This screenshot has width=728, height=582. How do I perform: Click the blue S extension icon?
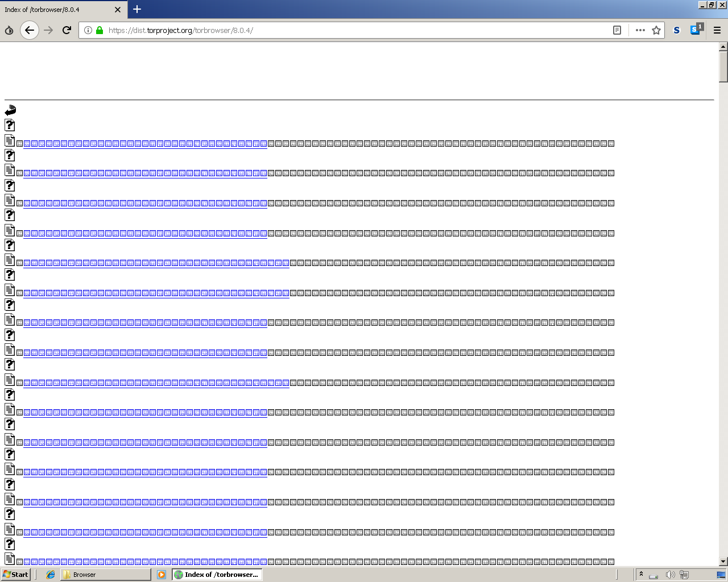click(x=676, y=30)
